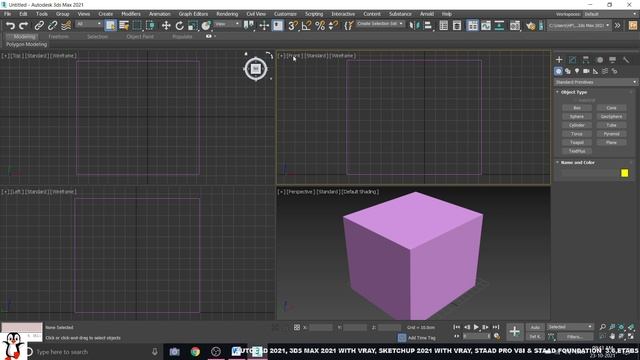
Task: Open selection filter 'All' dropdown
Action: point(89,24)
